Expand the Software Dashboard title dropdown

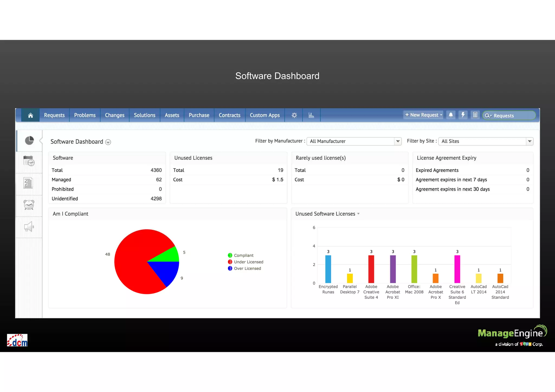click(x=108, y=142)
